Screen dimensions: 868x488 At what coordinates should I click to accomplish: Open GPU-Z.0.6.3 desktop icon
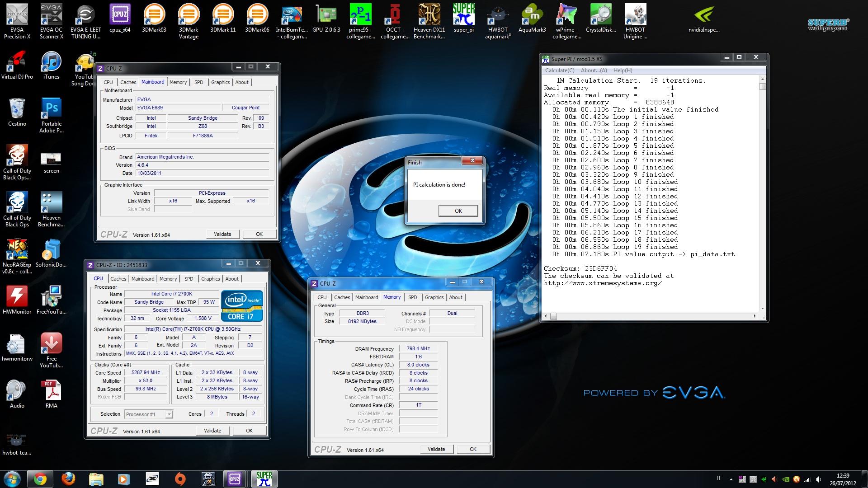pos(326,19)
